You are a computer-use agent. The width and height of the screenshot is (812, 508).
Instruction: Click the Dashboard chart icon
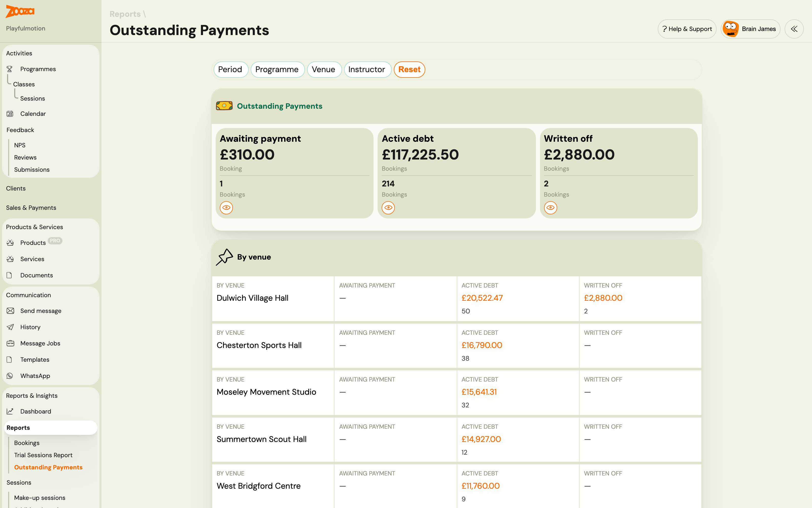10,411
